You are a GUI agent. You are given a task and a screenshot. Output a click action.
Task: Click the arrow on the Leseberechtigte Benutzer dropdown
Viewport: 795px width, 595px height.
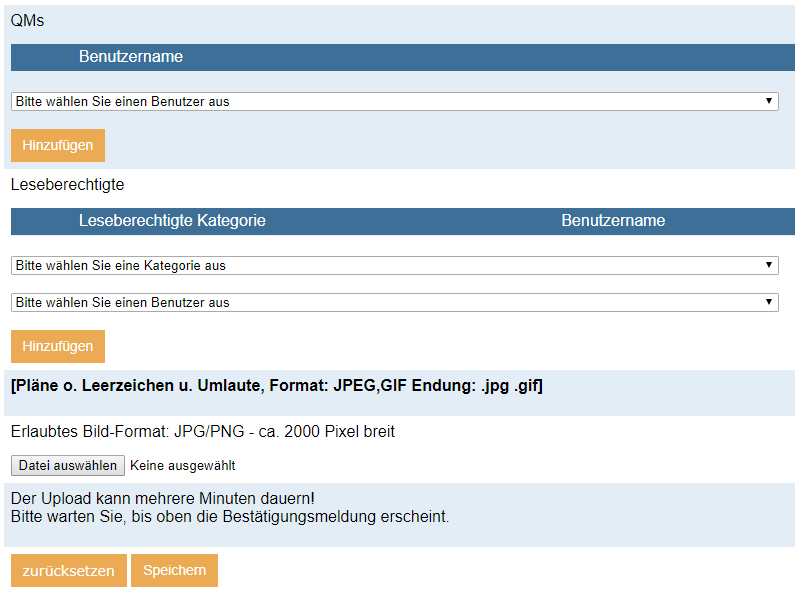(x=768, y=302)
